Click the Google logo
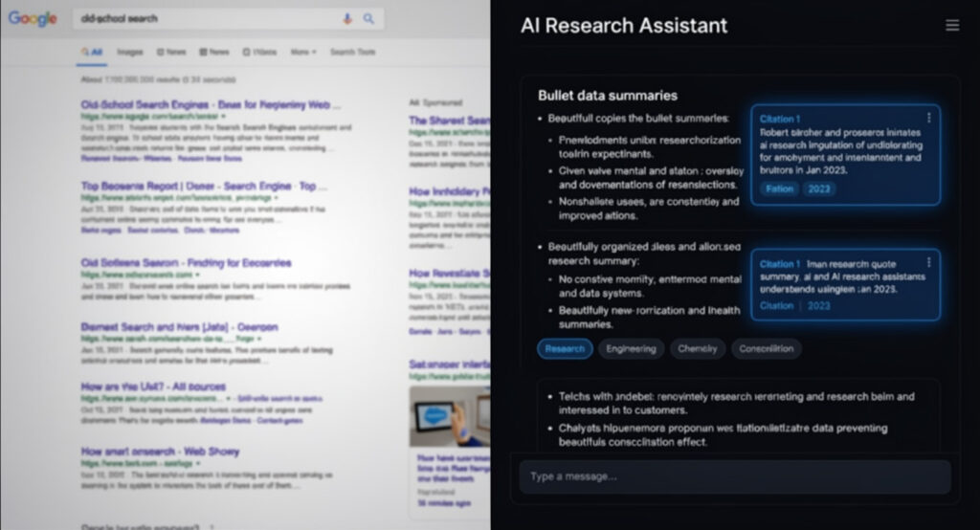 coord(33,19)
